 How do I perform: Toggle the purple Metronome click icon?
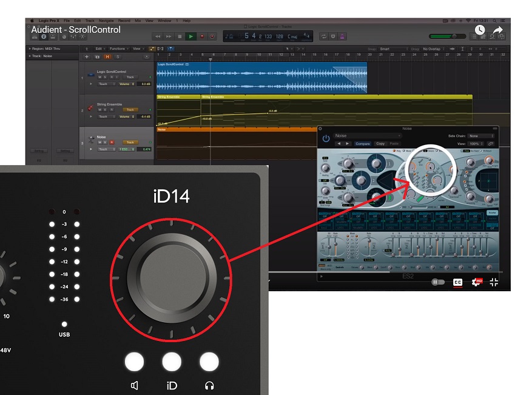342,36
